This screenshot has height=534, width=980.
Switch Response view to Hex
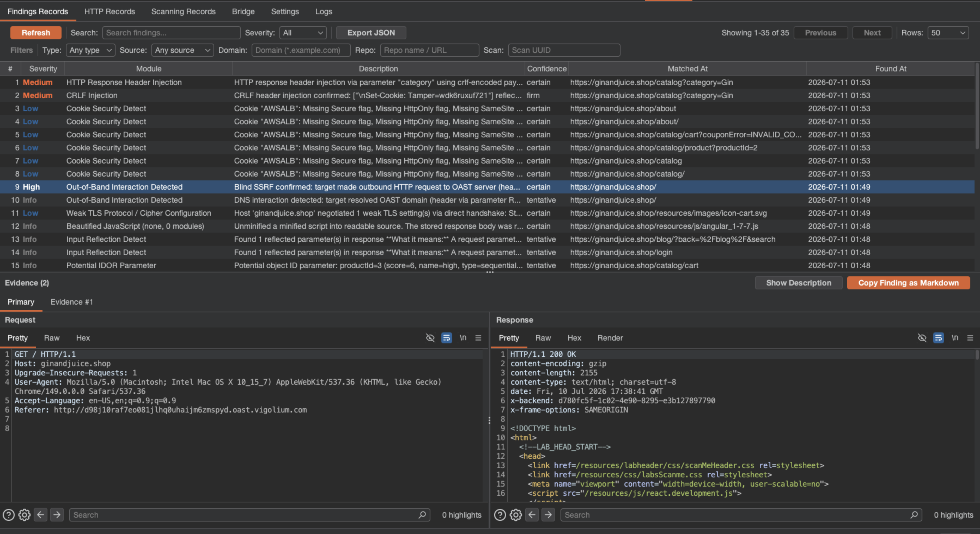(x=574, y=338)
